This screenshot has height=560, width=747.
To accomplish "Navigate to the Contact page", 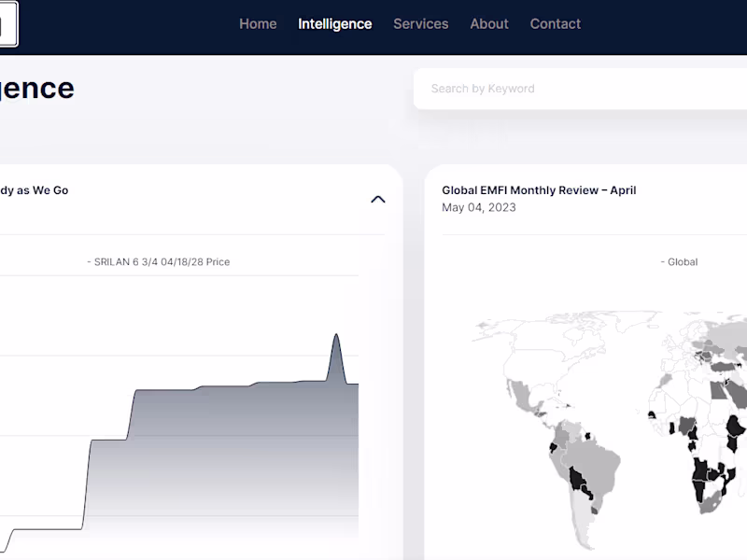I will pyautogui.click(x=555, y=24).
